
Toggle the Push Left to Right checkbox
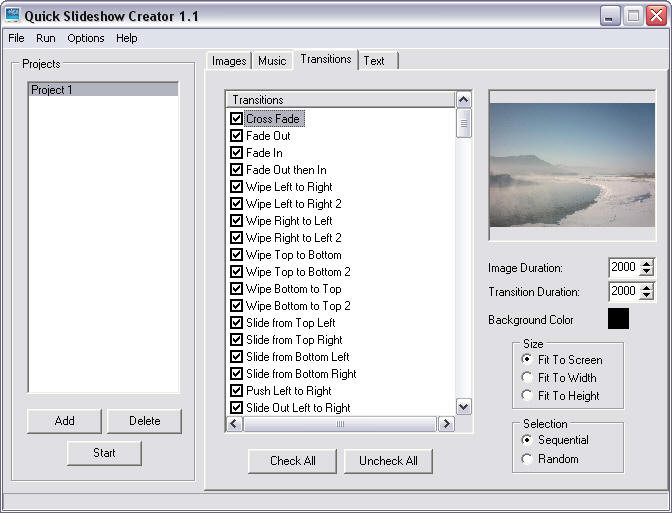pyautogui.click(x=236, y=391)
